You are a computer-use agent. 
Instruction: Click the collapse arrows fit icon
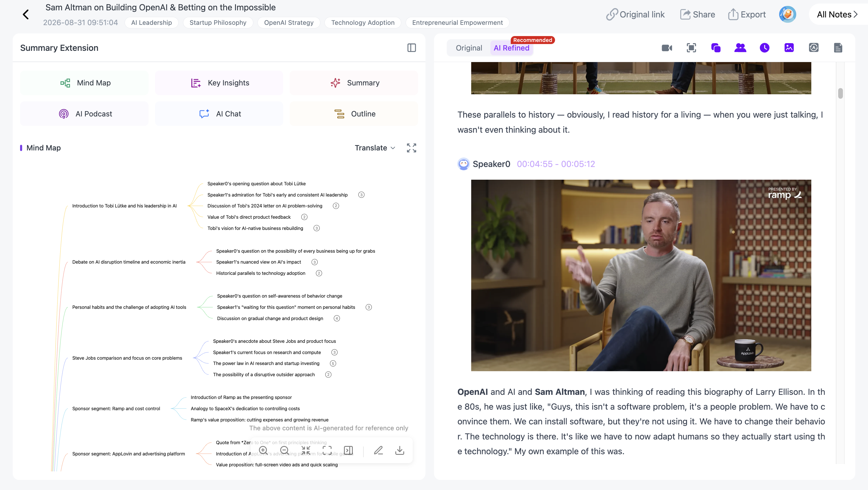[306, 450]
